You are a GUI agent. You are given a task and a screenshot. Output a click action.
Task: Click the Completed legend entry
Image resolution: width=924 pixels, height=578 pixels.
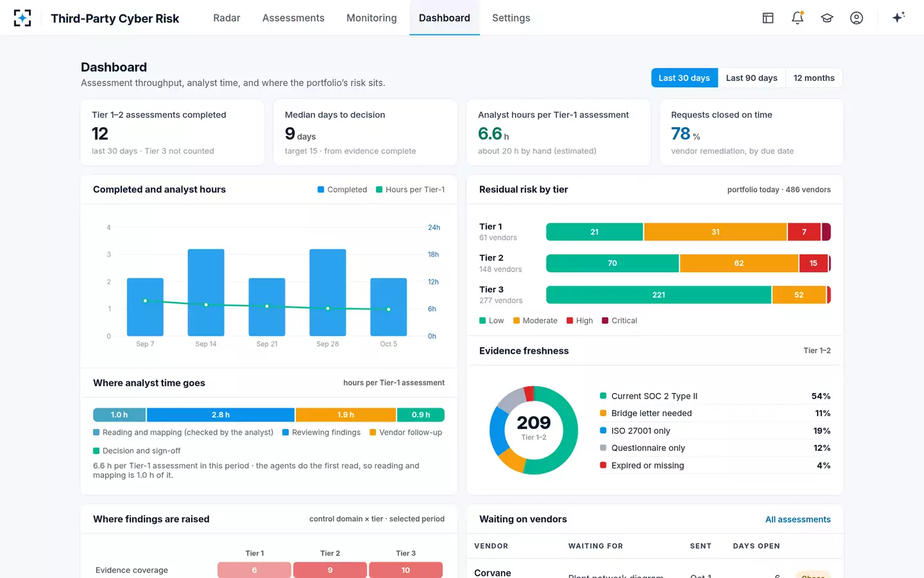coord(343,189)
